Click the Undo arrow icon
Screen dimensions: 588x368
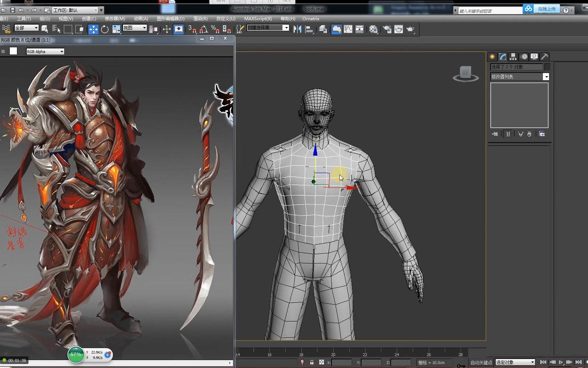[x=21, y=10]
